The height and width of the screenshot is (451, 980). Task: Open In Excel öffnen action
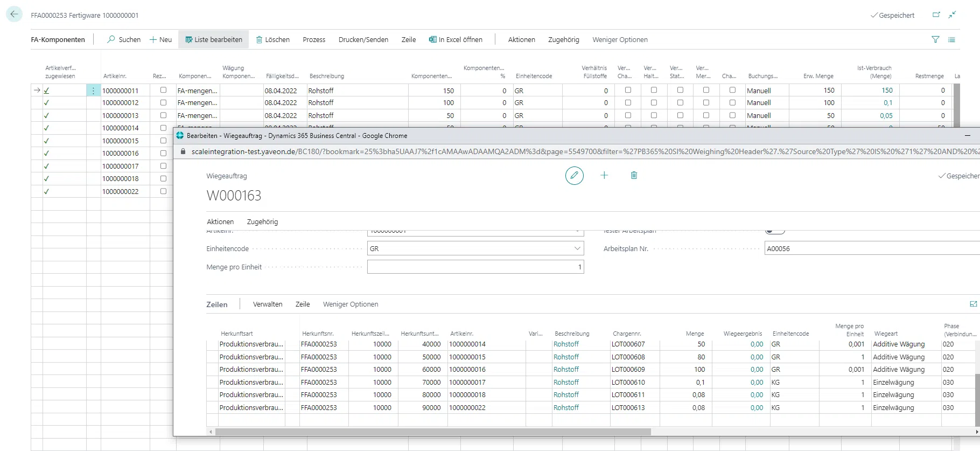456,39
